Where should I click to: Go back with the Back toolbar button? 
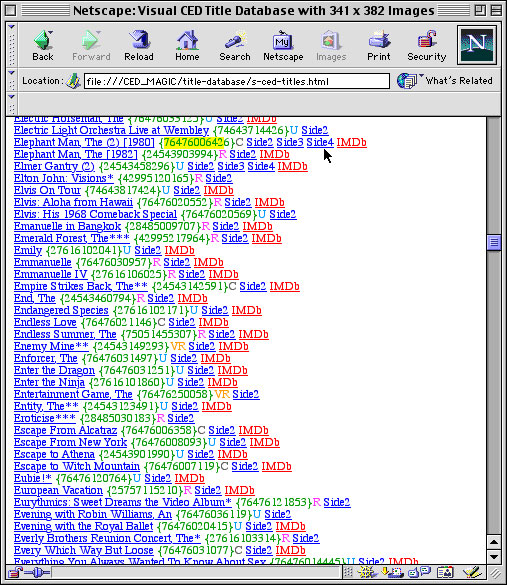click(x=43, y=46)
